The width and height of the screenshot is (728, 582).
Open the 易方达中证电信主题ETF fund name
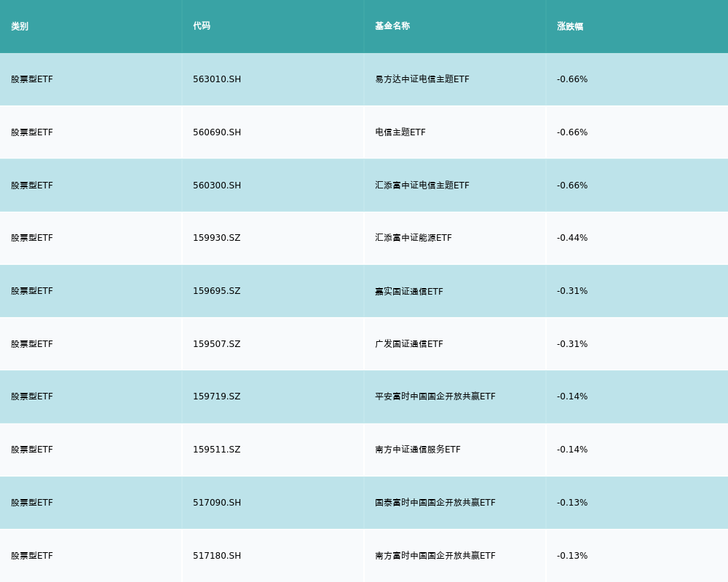422,79
